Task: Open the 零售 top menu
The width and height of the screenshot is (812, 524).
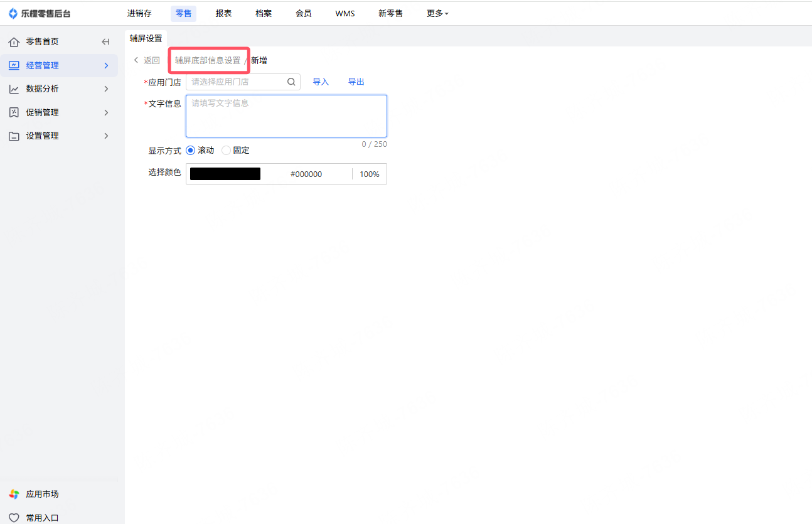Action: pyautogui.click(x=183, y=13)
